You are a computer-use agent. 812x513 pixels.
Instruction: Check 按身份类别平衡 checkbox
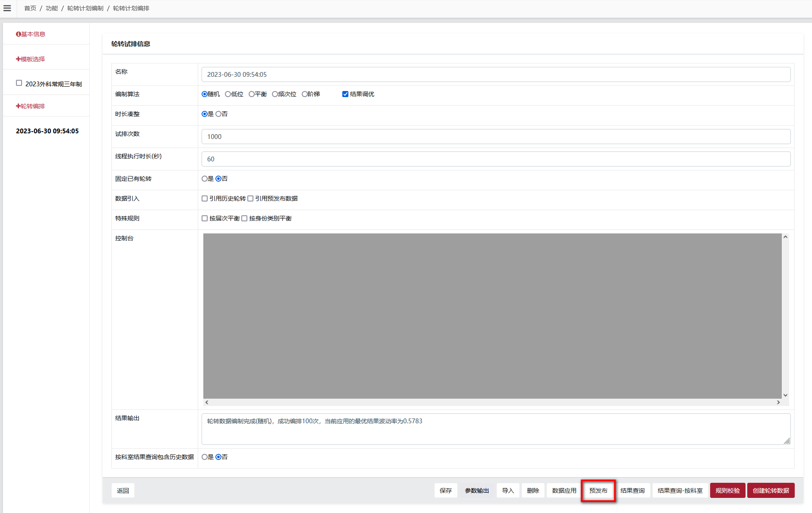244,218
